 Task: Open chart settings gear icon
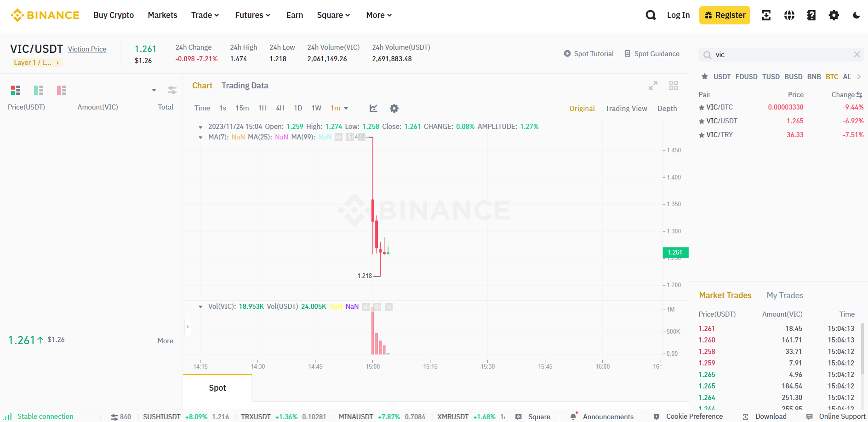[394, 108]
